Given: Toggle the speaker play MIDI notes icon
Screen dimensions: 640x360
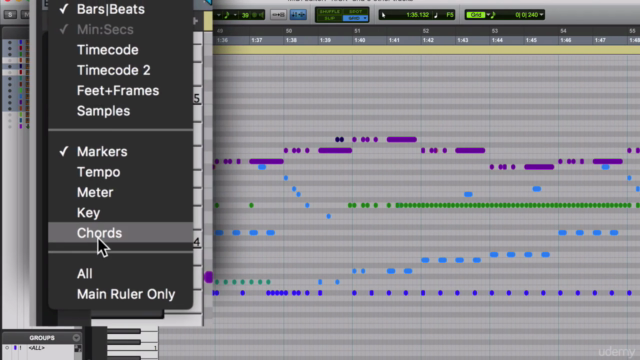Looking at the screenshot, I should 260,15.
